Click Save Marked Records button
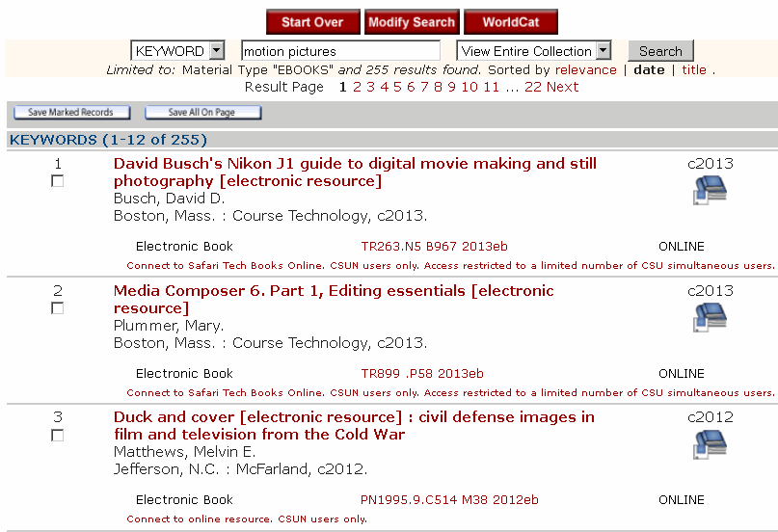Image resolution: width=778 pixels, height=532 pixels. coord(70,113)
